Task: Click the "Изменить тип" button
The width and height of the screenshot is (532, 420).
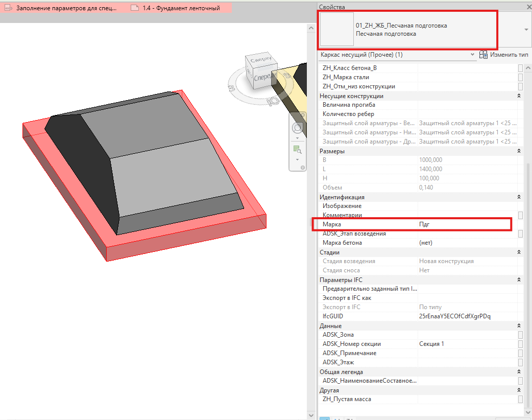Action: 504,55
